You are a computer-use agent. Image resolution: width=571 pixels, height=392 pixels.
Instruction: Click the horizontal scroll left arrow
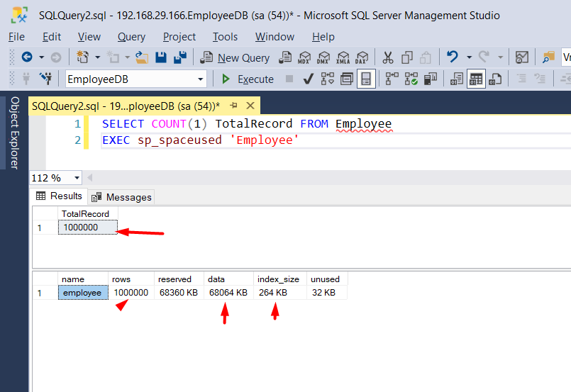pyautogui.click(x=90, y=178)
